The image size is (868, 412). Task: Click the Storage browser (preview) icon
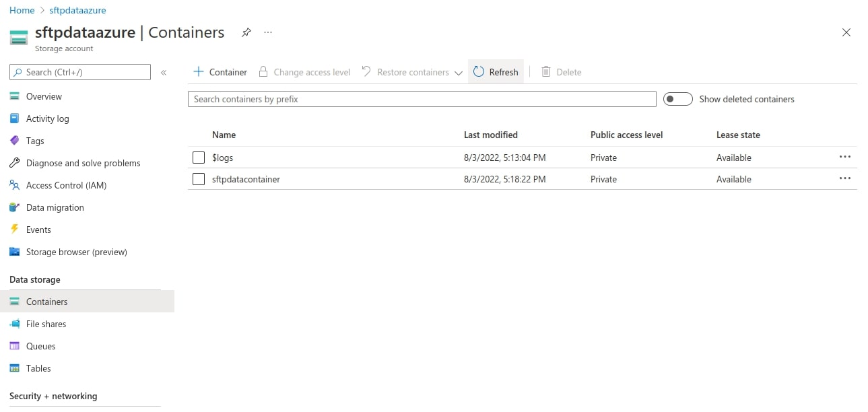(x=15, y=252)
